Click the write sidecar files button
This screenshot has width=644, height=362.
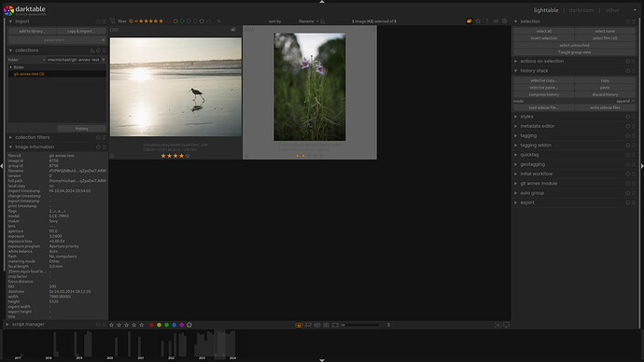tap(605, 107)
